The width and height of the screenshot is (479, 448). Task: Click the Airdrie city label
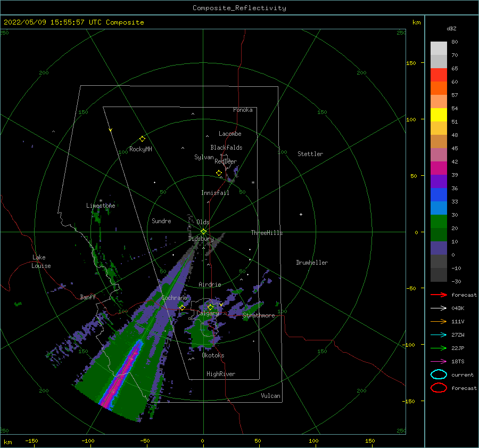(210, 284)
